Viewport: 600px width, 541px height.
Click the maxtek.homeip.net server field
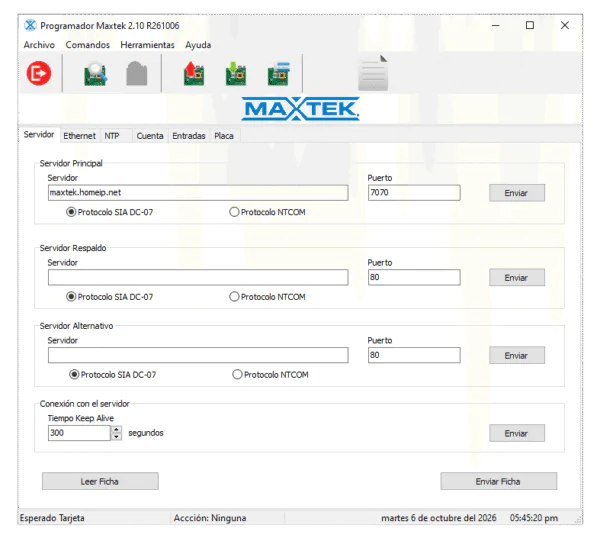click(x=198, y=192)
